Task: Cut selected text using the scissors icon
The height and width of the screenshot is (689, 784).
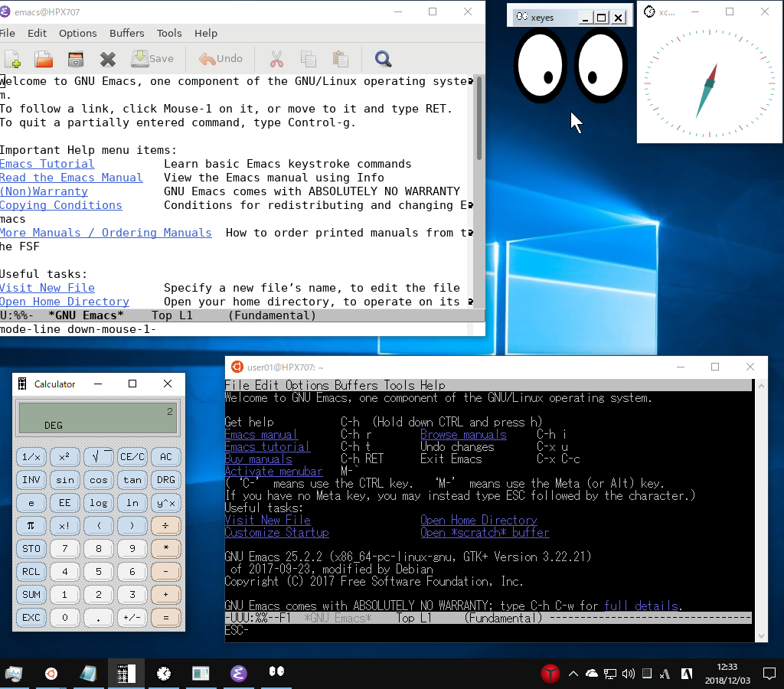Action: [x=276, y=59]
